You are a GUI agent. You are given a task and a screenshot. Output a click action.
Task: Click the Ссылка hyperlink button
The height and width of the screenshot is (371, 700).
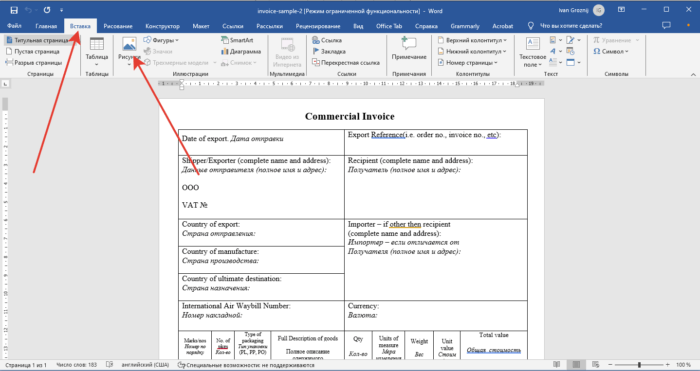(x=327, y=40)
